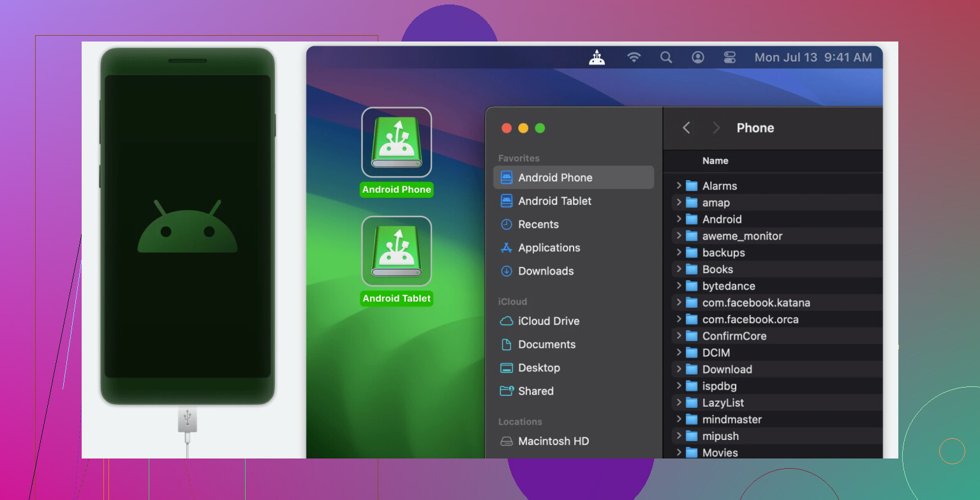
Task: Go back in Finder
Action: pyautogui.click(x=687, y=128)
